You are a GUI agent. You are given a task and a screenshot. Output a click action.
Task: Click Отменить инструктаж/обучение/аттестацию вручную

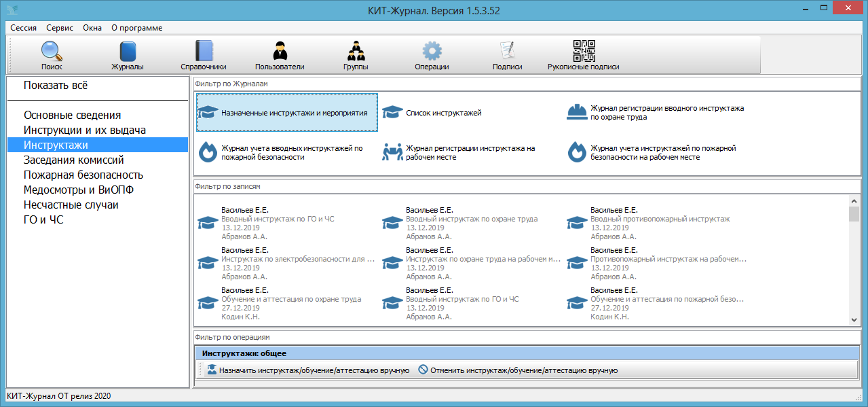pyautogui.click(x=518, y=370)
